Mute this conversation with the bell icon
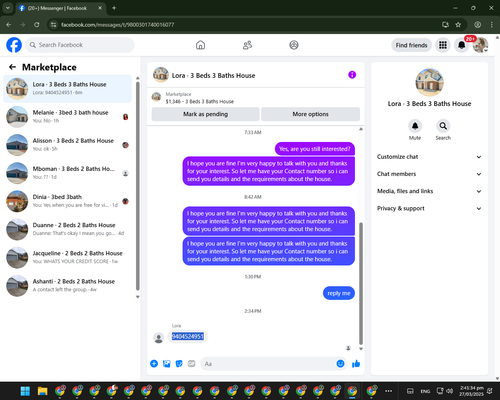500x400 pixels. click(415, 126)
